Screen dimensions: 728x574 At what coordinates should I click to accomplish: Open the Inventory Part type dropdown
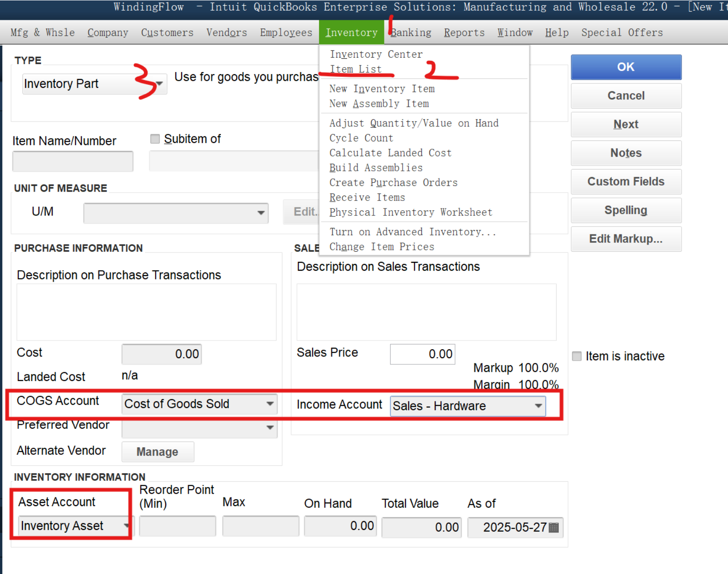tap(159, 83)
